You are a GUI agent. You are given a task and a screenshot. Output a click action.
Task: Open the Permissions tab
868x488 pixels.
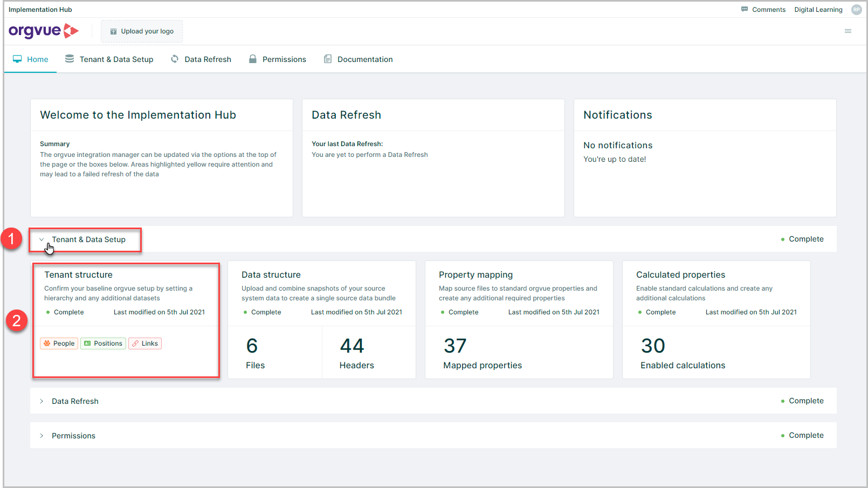tap(278, 59)
